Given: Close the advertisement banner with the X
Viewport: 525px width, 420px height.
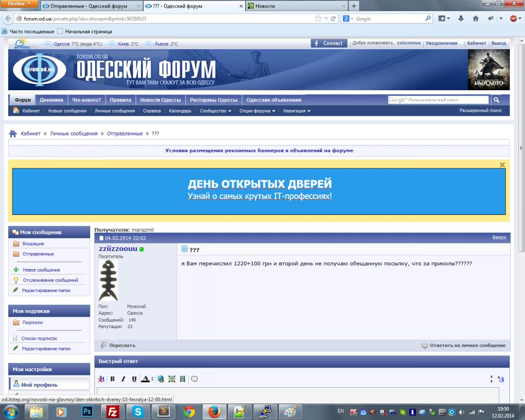Looking at the screenshot, I should (503, 165).
